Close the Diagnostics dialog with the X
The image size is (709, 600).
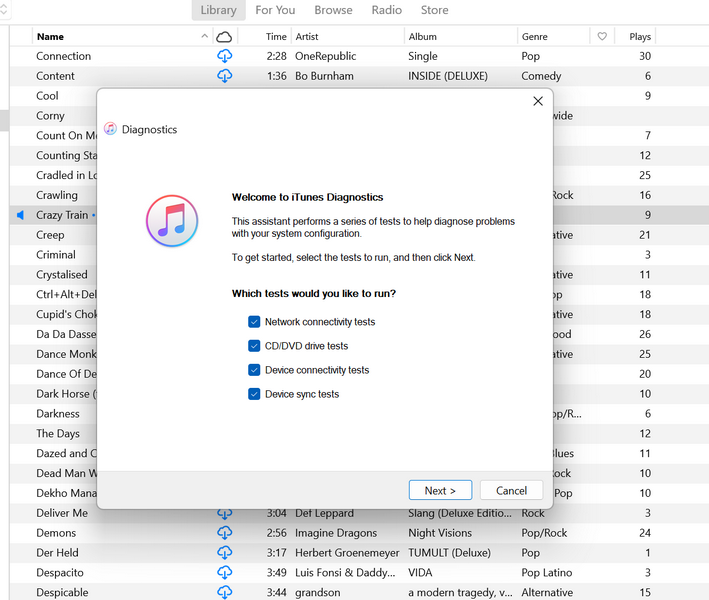(x=538, y=101)
